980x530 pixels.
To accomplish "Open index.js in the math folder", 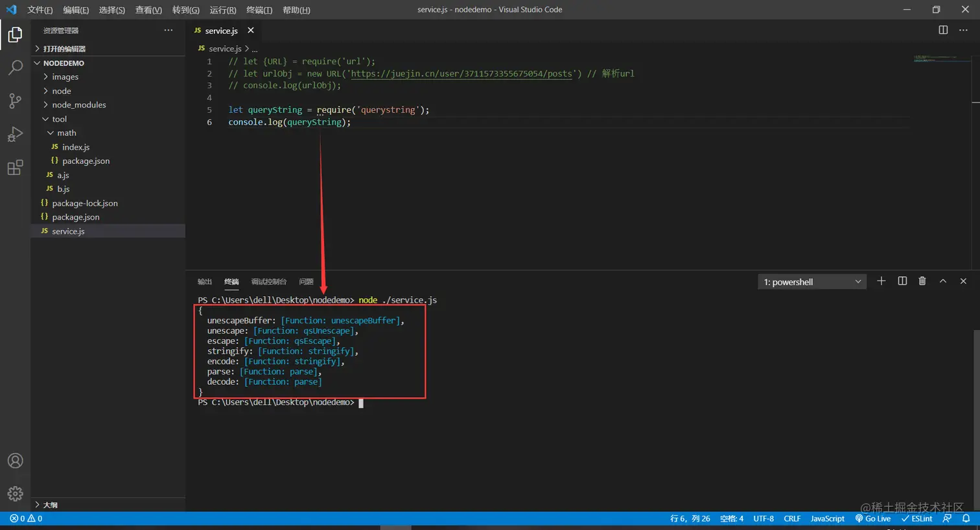I will tap(108, 147).
